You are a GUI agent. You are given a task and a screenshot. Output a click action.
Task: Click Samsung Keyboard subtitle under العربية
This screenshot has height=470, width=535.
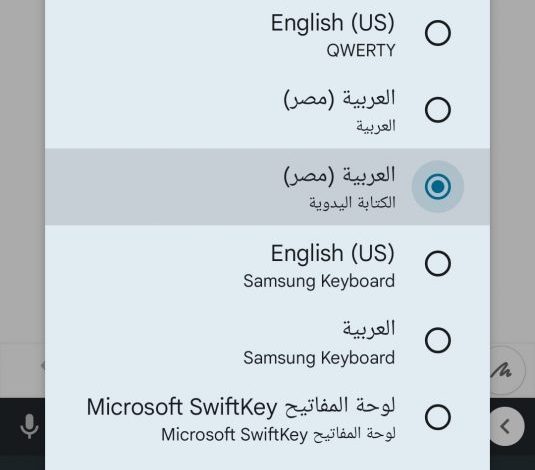(x=319, y=358)
